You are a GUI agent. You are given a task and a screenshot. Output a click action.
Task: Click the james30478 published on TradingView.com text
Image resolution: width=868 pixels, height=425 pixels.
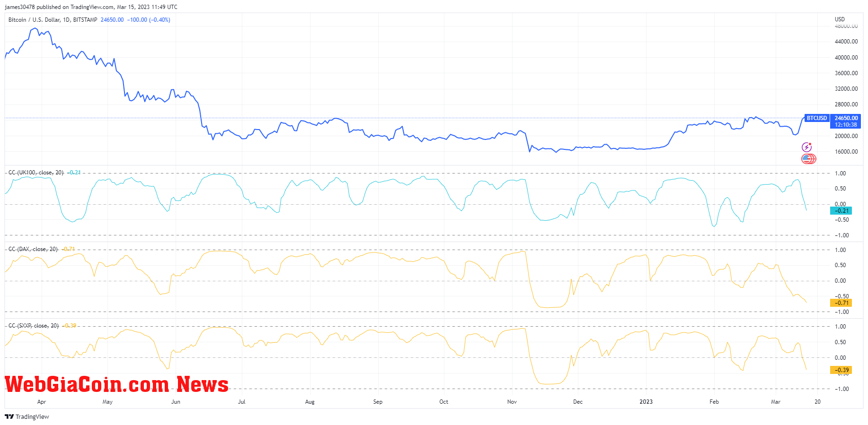(59, 7)
